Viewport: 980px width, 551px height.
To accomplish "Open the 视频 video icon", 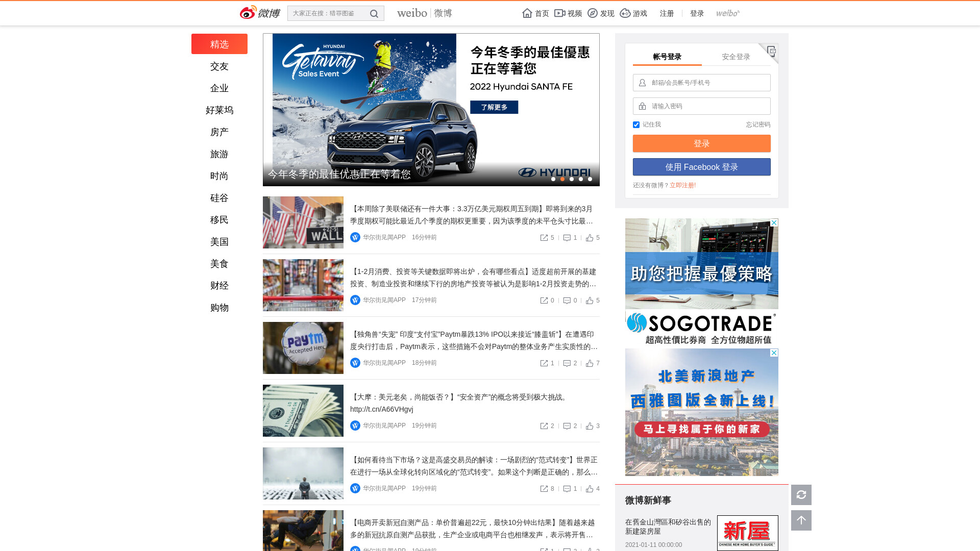I will pos(559,13).
